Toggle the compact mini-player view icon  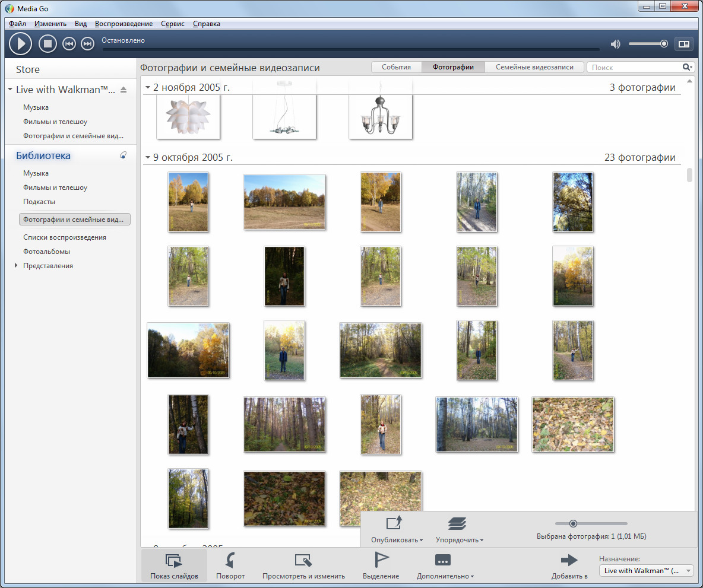[683, 43]
